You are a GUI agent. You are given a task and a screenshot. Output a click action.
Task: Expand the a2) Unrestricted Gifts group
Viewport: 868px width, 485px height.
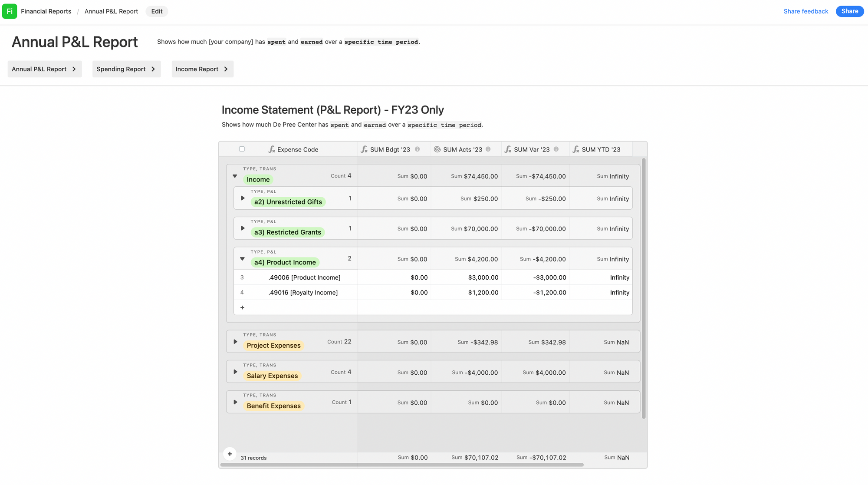click(243, 198)
